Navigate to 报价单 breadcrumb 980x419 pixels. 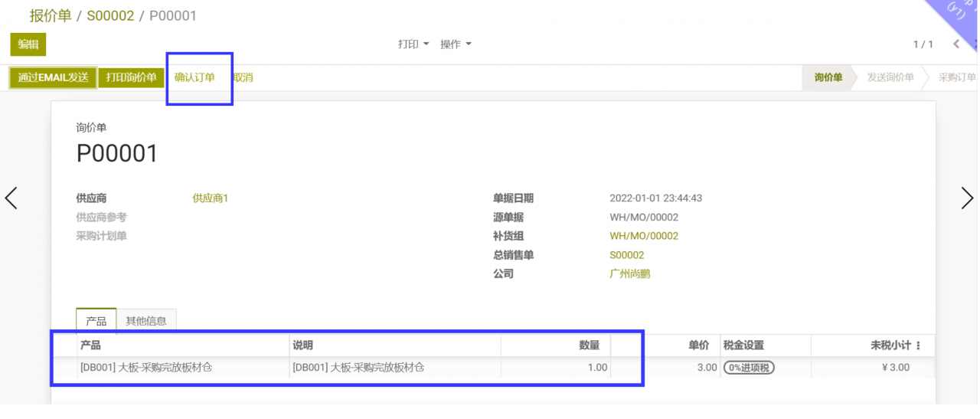point(51,15)
